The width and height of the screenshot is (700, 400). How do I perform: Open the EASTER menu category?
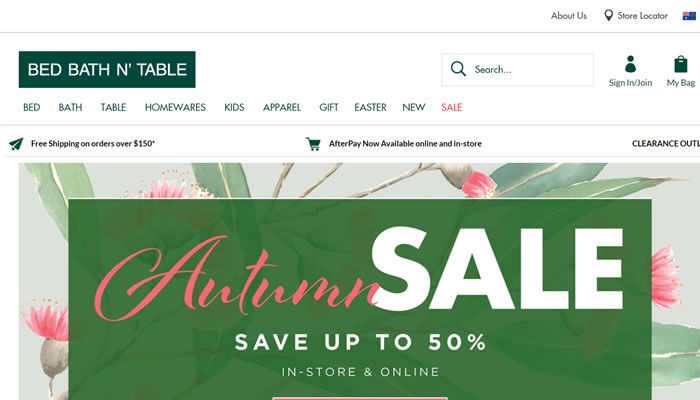pos(371,108)
